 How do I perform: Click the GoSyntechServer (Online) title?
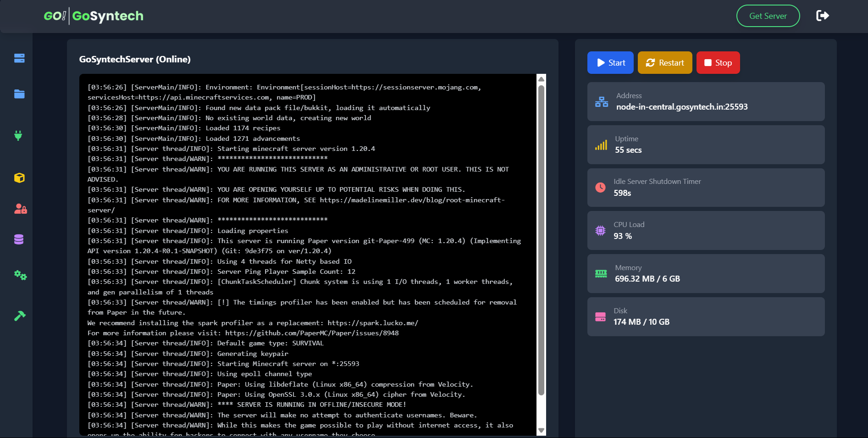pos(135,59)
